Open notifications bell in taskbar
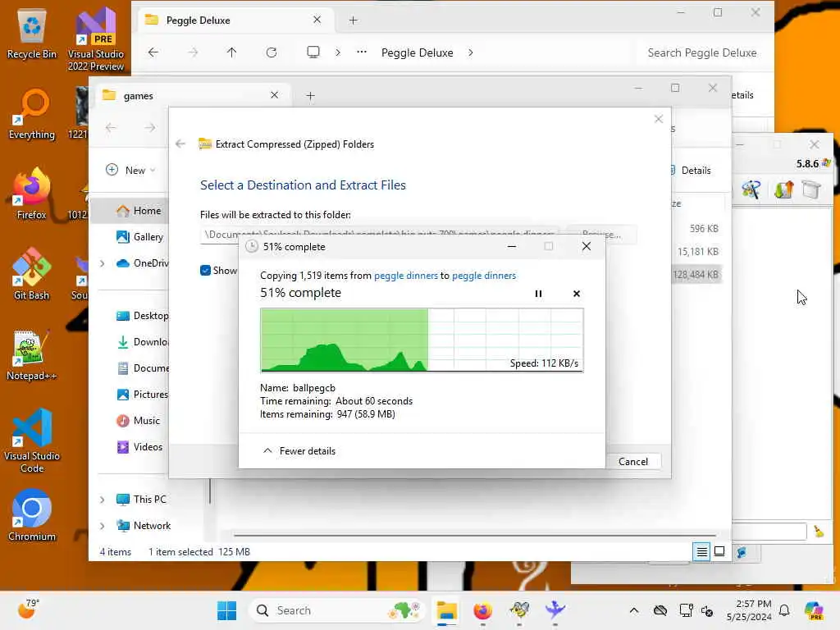The width and height of the screenshot is (840, 630). [784, 610]
